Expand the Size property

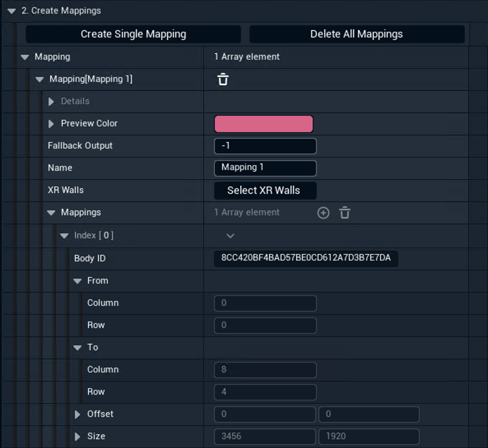click(x=77, y=437)
